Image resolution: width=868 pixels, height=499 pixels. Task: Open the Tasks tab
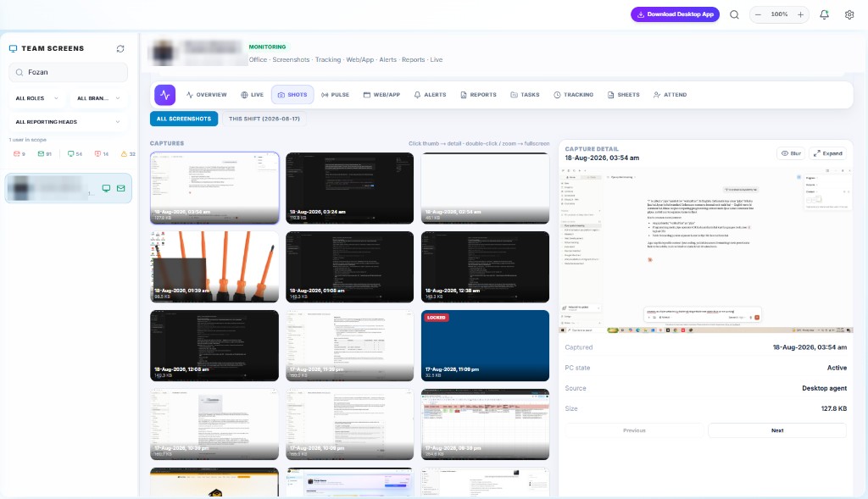[525, 95]
